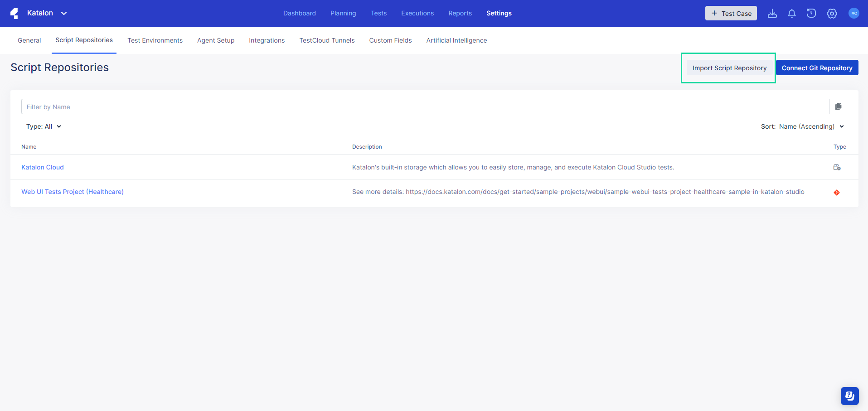
Task: Open the Web UI Tests Project (Healthcare) link
Action: 72,192
